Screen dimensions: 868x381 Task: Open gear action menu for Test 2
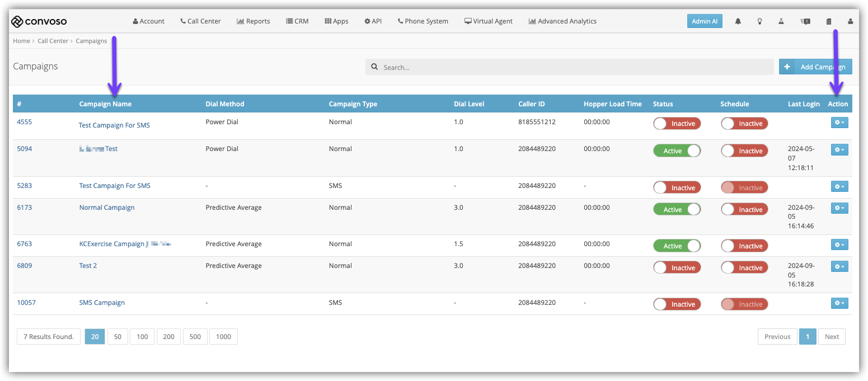coord(839,267)
